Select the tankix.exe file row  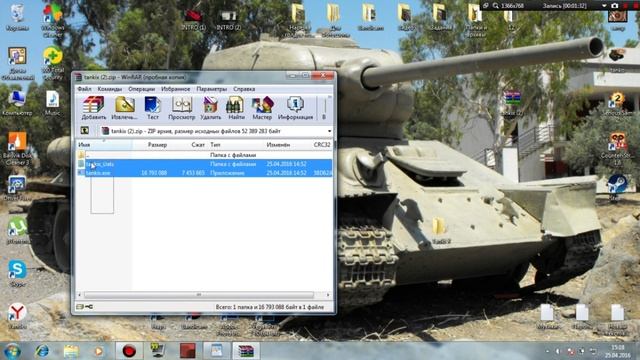point(204,173)
